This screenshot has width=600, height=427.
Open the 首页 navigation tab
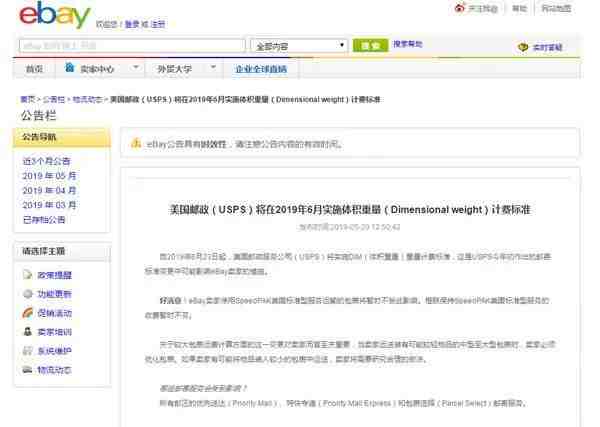click(x=34, y=69)
